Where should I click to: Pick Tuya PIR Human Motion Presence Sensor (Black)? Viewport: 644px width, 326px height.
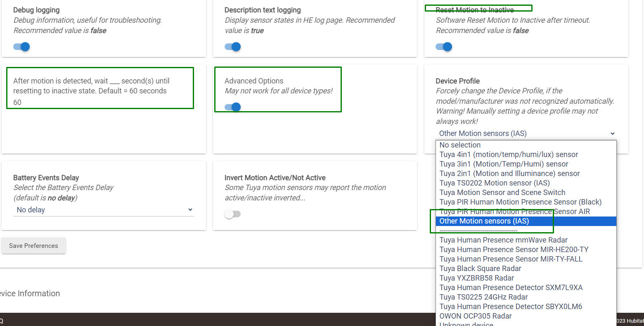coord(526,202)
